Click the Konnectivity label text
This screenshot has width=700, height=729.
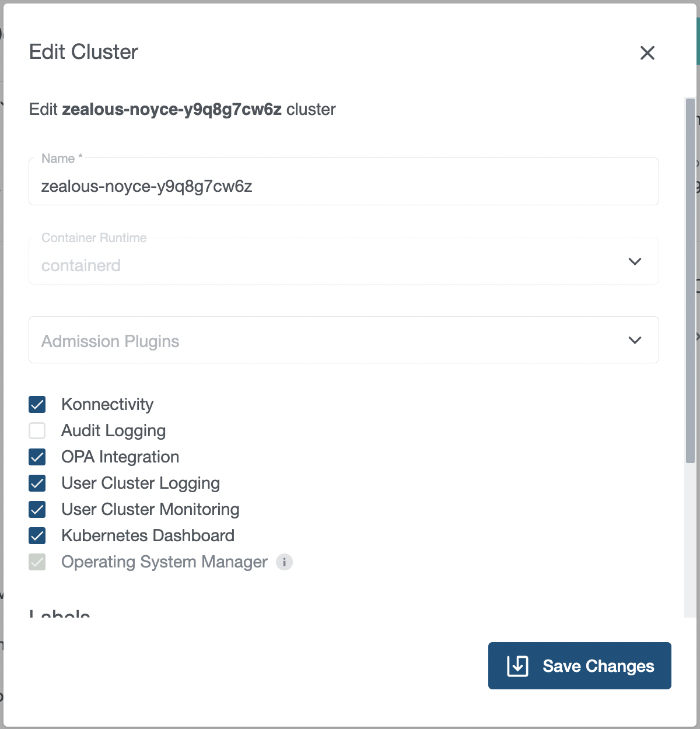click(x=107, y=404)
